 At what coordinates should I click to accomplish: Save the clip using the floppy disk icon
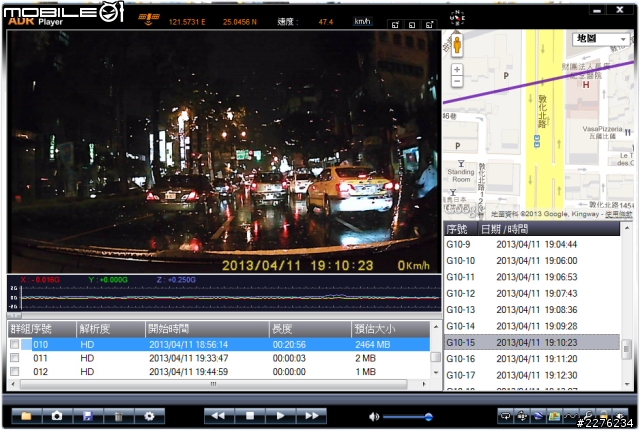[x=88, y=416]
